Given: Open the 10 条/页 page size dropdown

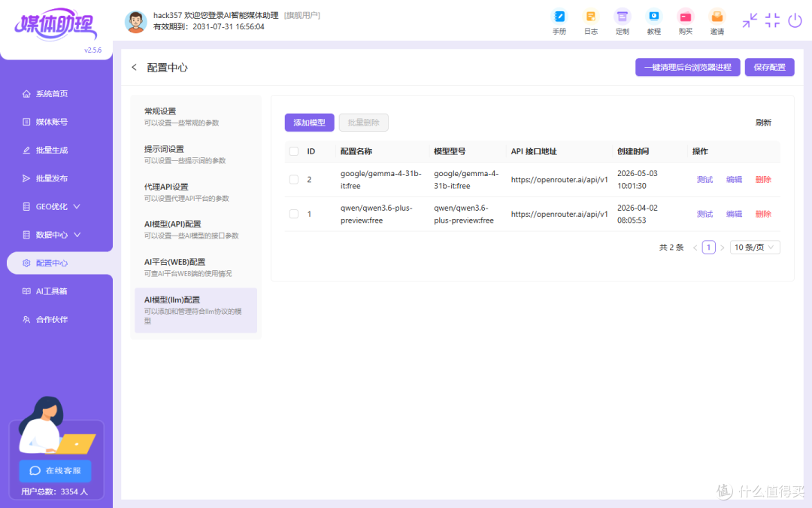Looking at the screenshot, I should coord(755,248).
